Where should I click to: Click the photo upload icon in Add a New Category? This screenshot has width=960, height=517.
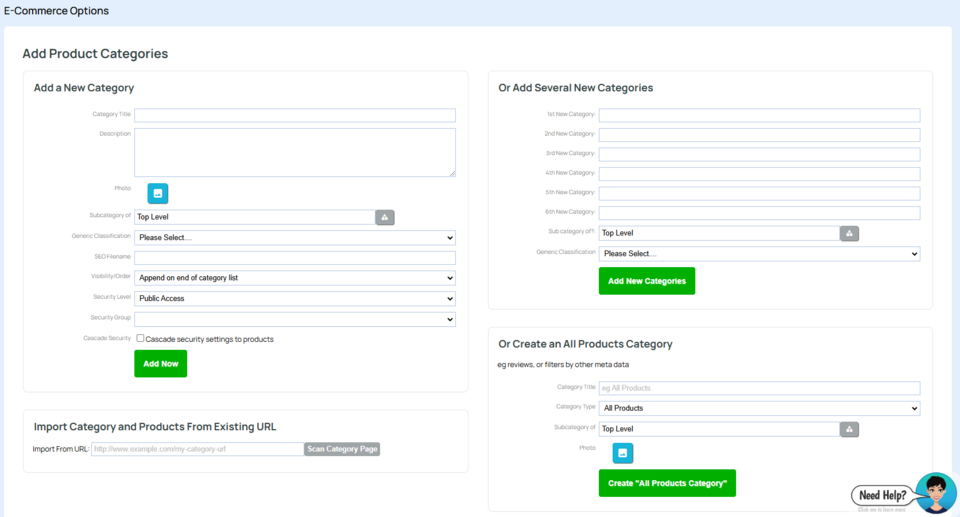(158, 194)
